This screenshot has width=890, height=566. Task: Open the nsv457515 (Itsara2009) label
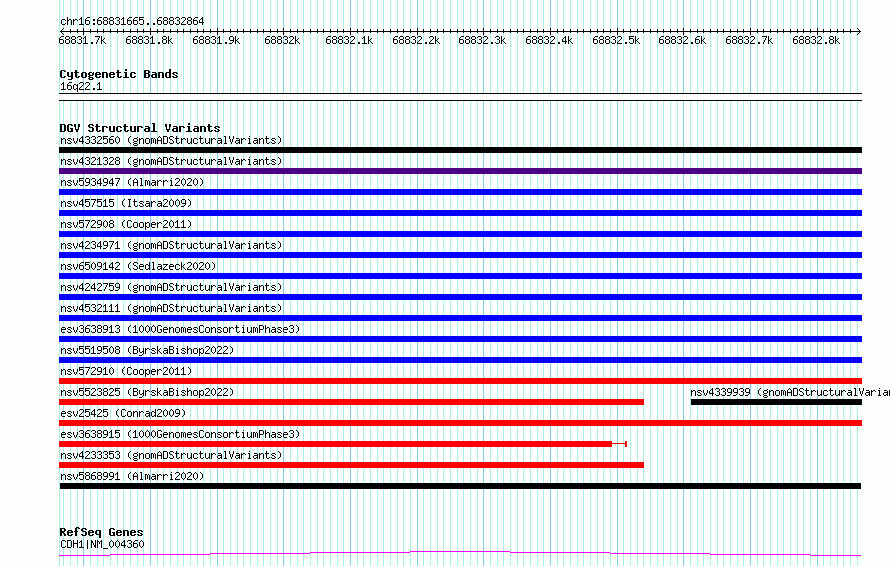(126, 203)
